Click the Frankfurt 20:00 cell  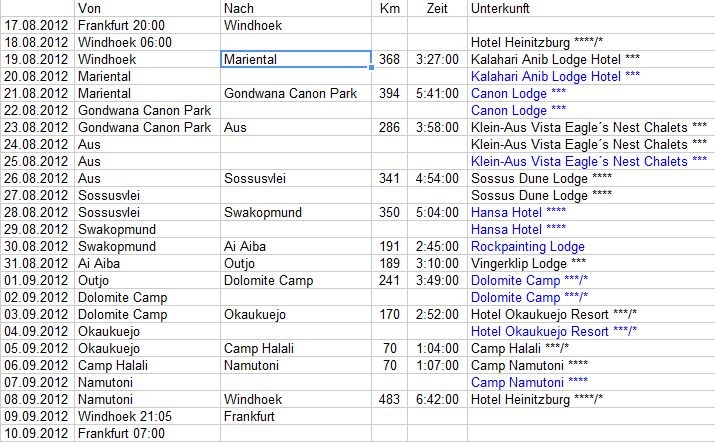pos(147,26)
